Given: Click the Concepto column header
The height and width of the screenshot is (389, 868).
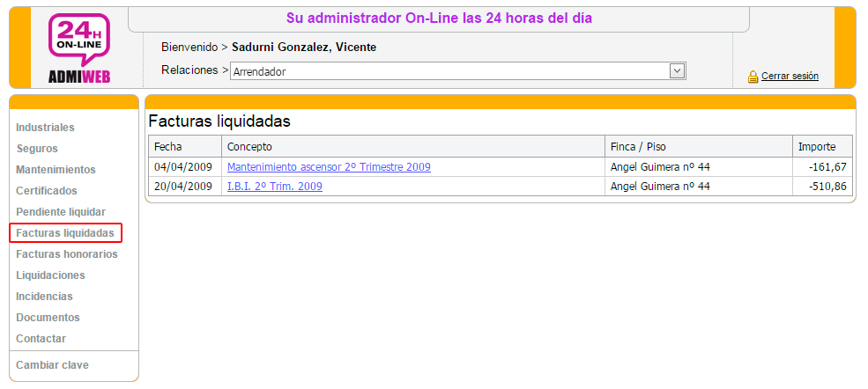Looking at the screenshot, I should (x=413, y=146).
